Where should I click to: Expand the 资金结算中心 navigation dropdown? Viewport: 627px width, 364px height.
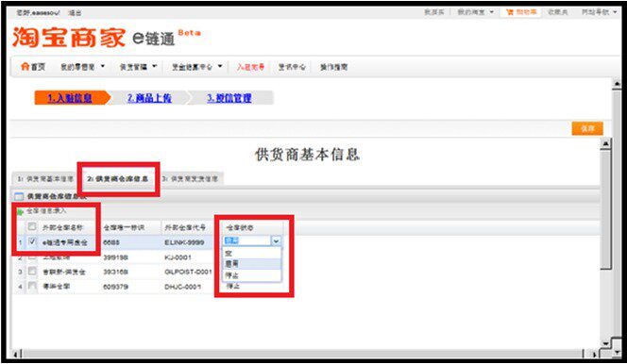[220, 66]
